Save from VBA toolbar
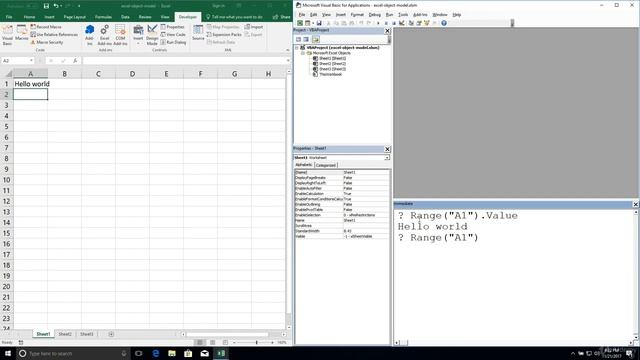This screenshot has width=640, height=360. click(319, 23)
